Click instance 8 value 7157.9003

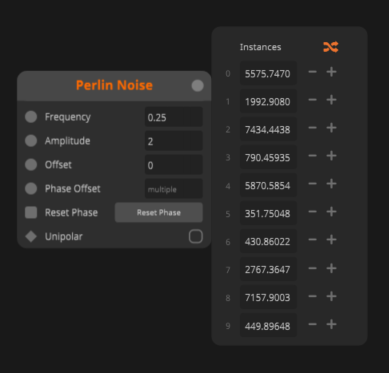coord(268,297)
